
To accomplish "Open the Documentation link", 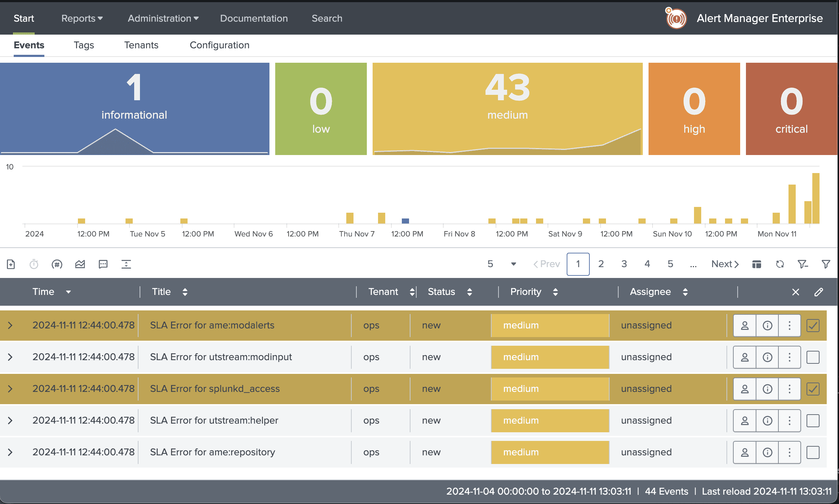I will pos(254,18).
